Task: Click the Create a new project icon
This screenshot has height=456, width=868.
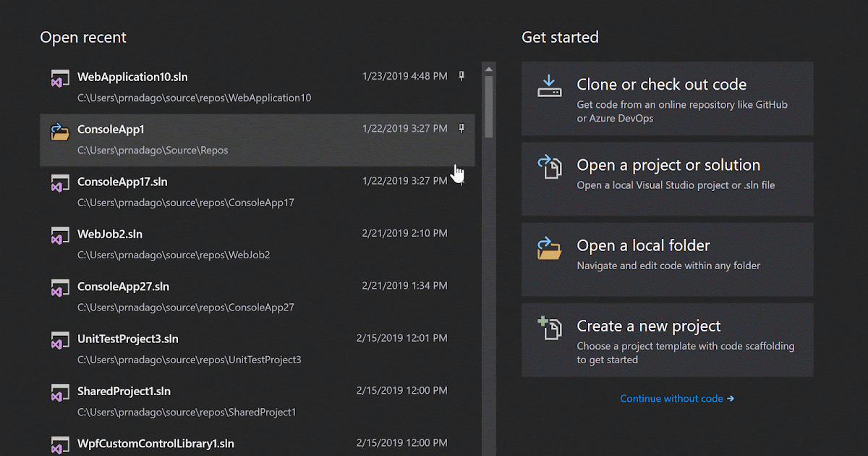Action: 550,328
